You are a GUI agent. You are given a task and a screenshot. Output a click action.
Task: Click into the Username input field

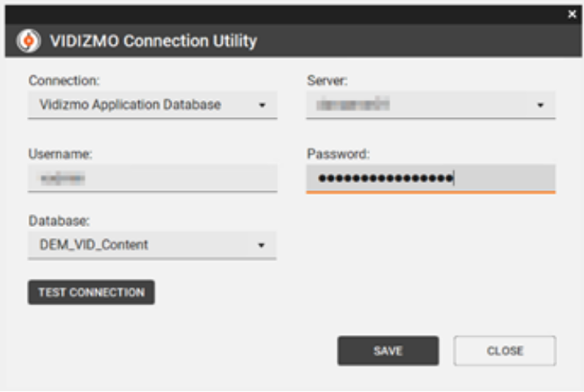(x=153, y=178)
